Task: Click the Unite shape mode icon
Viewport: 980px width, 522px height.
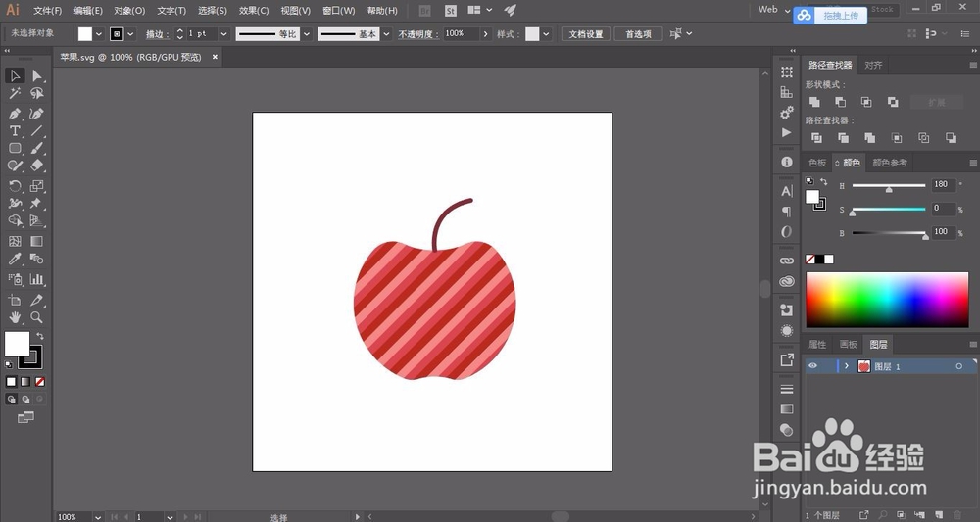Action: (x=814, y=102)
